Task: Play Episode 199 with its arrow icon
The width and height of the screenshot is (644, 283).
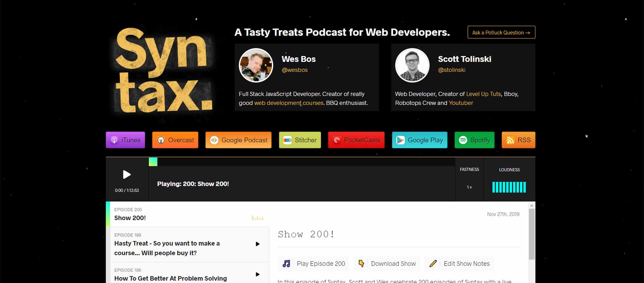Action: (x=258, y=244)
